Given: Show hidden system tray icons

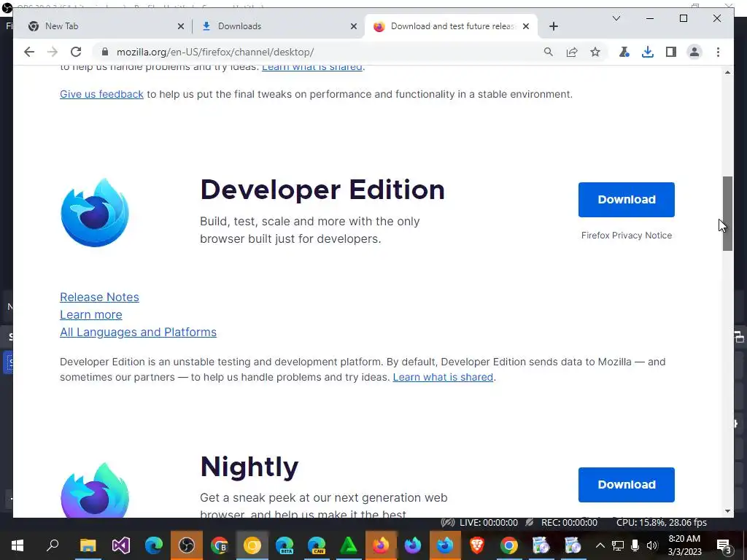Looking at the screenshot, I should (x=600, y=545).
